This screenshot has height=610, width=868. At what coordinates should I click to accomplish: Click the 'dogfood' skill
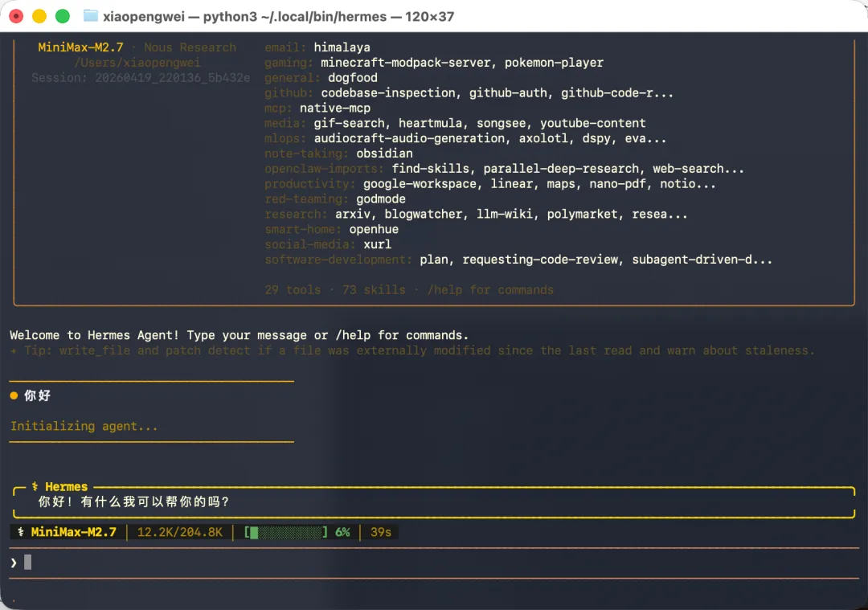tap(353, 77)
